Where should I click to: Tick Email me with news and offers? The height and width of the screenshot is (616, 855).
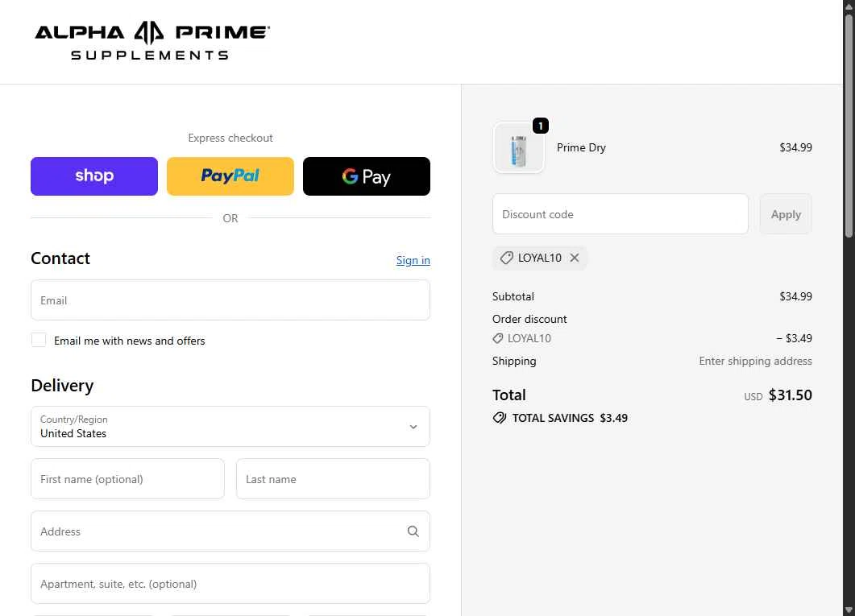click(x=39, y=340)
